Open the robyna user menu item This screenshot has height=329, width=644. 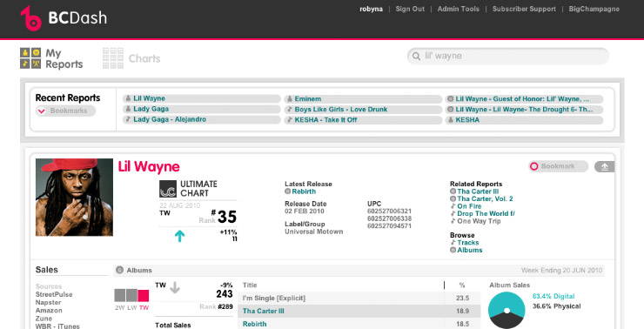(371, 9)
